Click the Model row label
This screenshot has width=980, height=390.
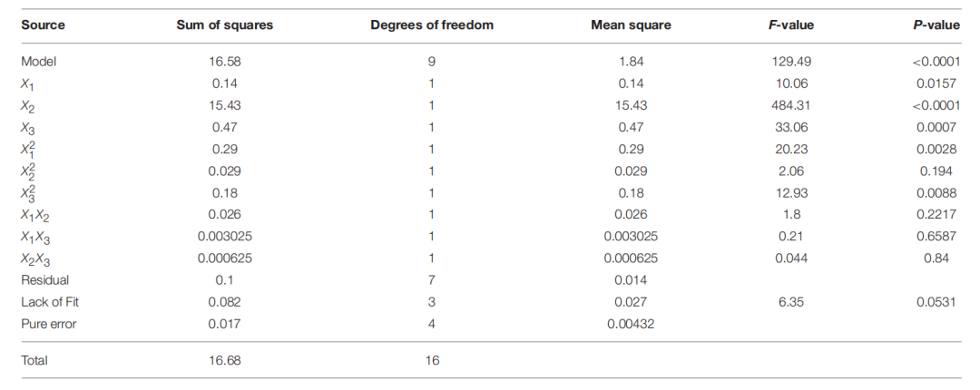click(39, 62)
